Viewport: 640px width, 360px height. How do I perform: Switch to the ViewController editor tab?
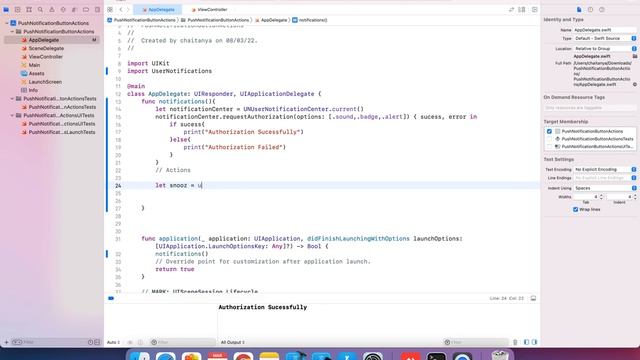[209, 9]
